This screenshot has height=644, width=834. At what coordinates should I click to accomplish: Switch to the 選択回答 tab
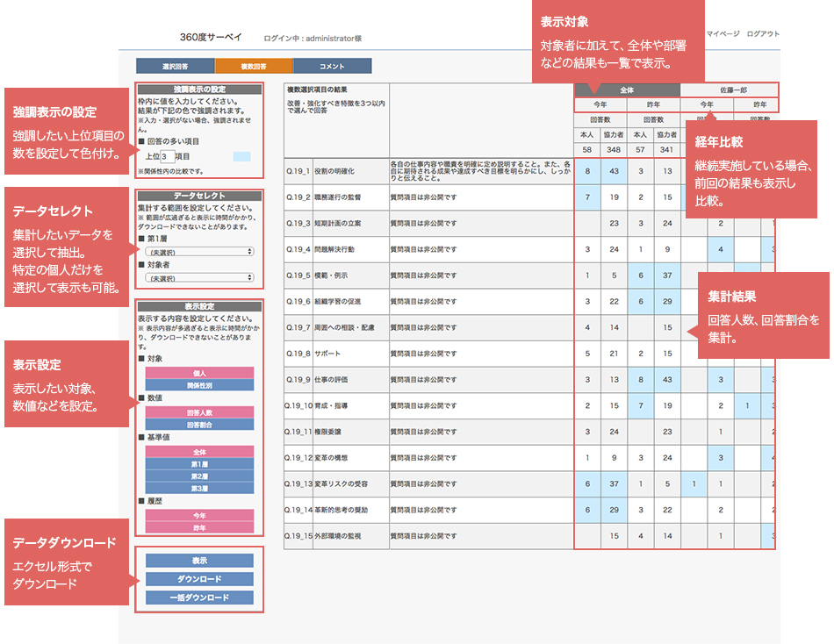tap(175, 66)
